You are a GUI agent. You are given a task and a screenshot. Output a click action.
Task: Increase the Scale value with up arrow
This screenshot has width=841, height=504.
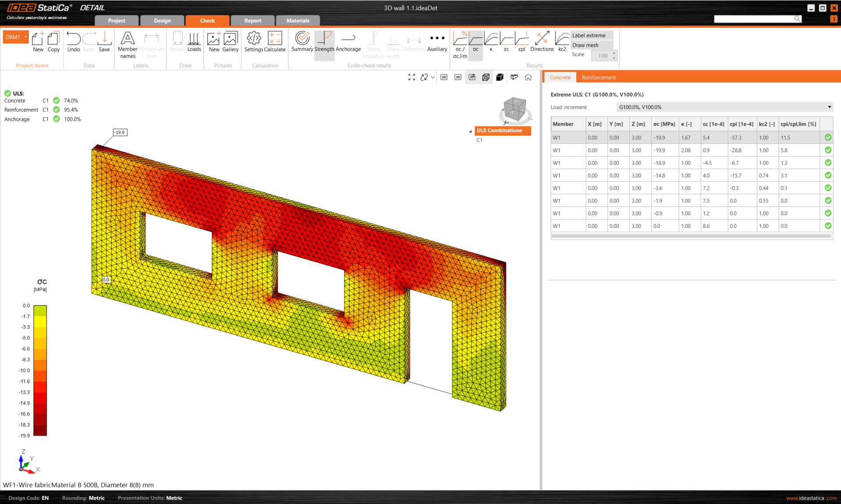[614, 53]
